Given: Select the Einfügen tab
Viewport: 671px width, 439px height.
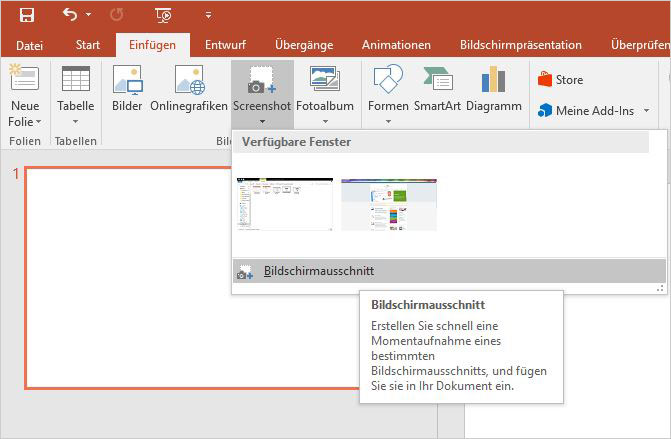Looking at the screenshot, I should point(152,45).
